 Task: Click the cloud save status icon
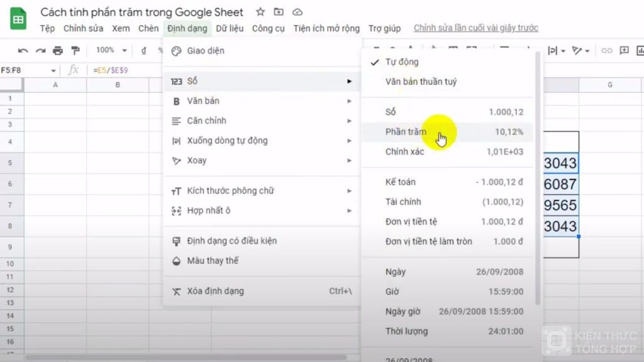click(x=297, y=12)
